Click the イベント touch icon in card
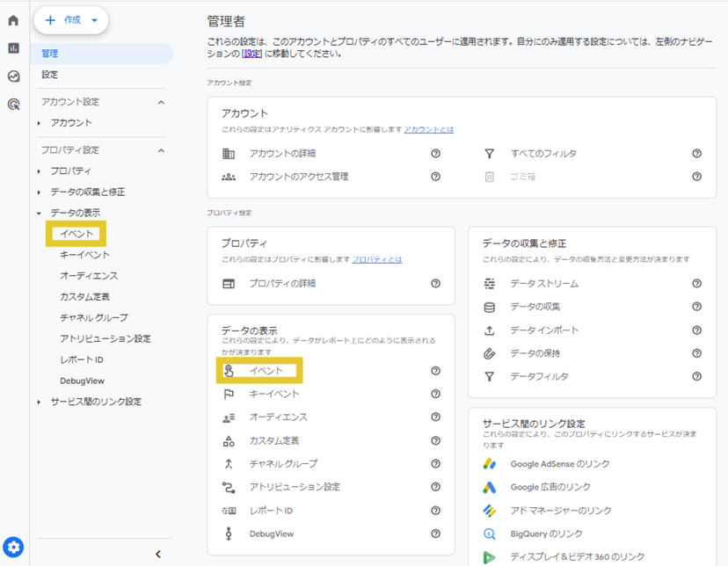 point(229,371)
